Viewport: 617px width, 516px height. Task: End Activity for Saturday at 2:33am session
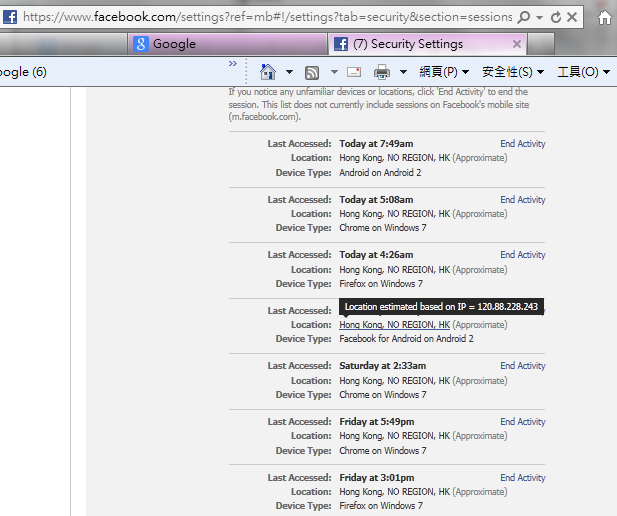click(x=522, y=366)
